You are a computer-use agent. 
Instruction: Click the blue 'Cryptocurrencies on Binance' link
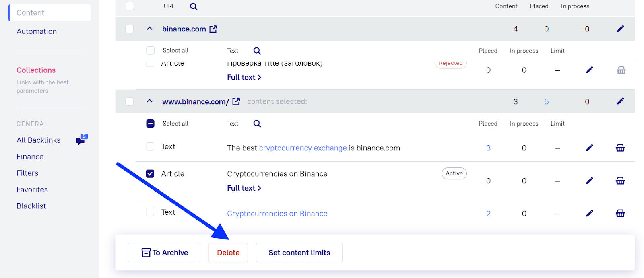(277, 214)
